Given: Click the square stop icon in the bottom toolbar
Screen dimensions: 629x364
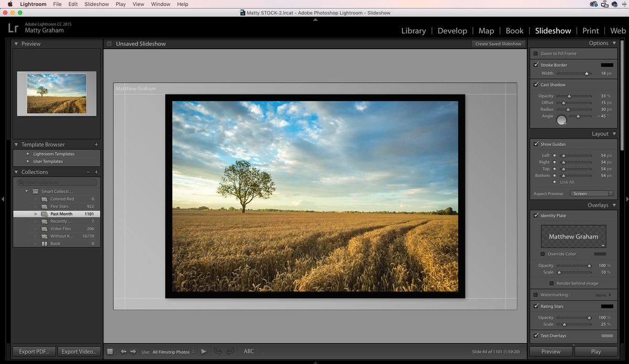Looking at the screenshot, I should (x=110, y=351).
